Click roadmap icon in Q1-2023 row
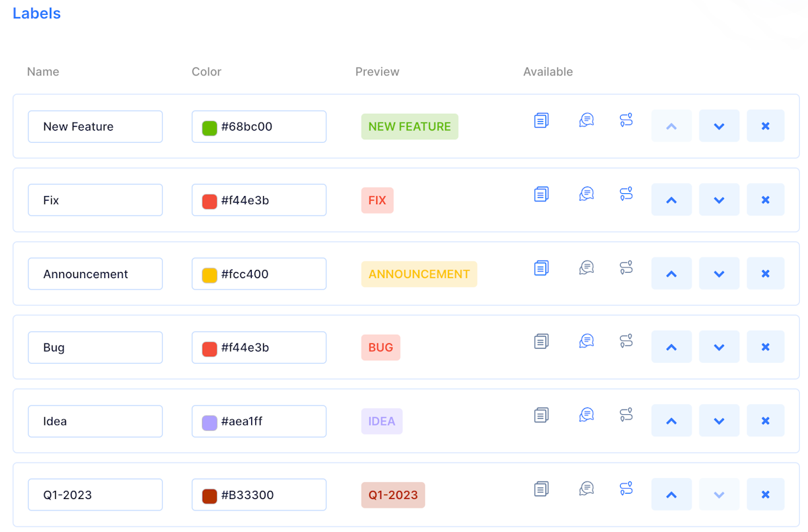This screenshot has width=808, height=532. click(626, 489)
